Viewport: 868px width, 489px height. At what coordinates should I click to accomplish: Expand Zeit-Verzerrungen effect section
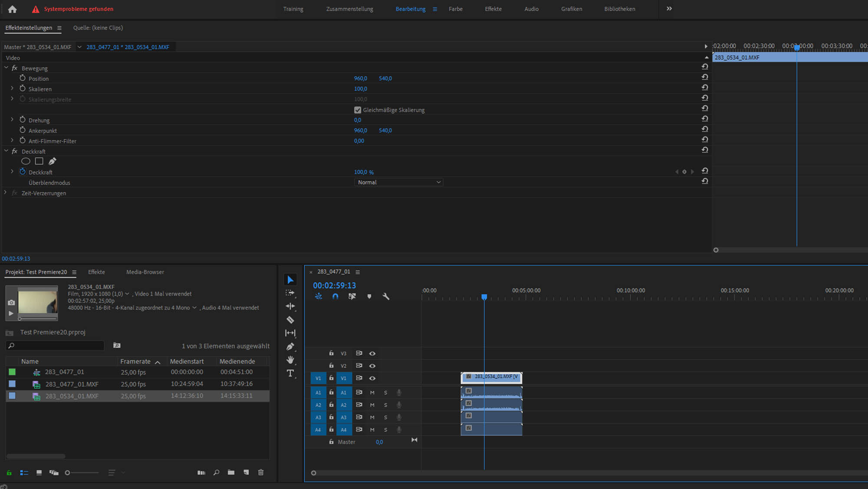(x=5, y=193)
